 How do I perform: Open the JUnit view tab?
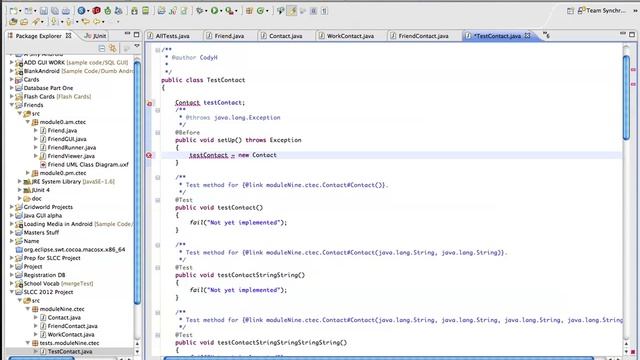click(95, 36)
